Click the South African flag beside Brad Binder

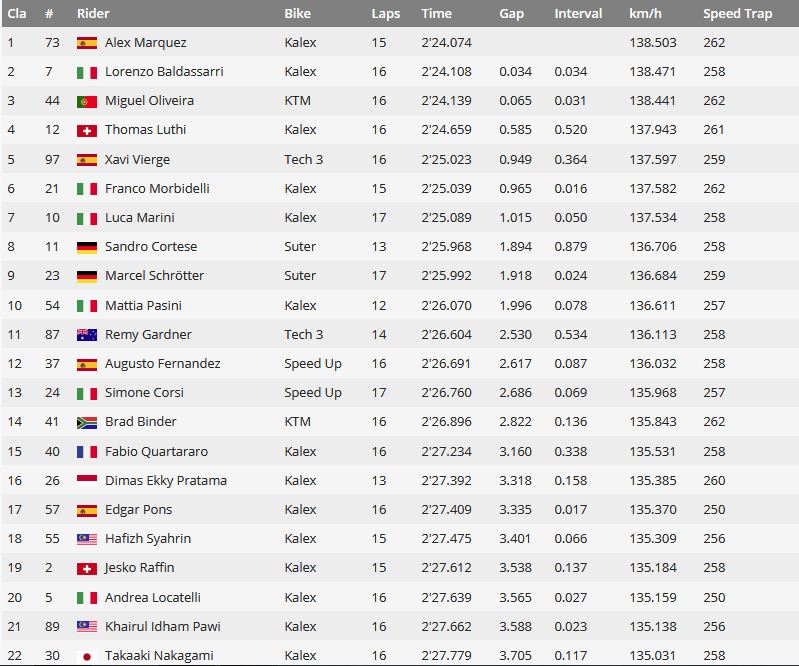(87, 422)
